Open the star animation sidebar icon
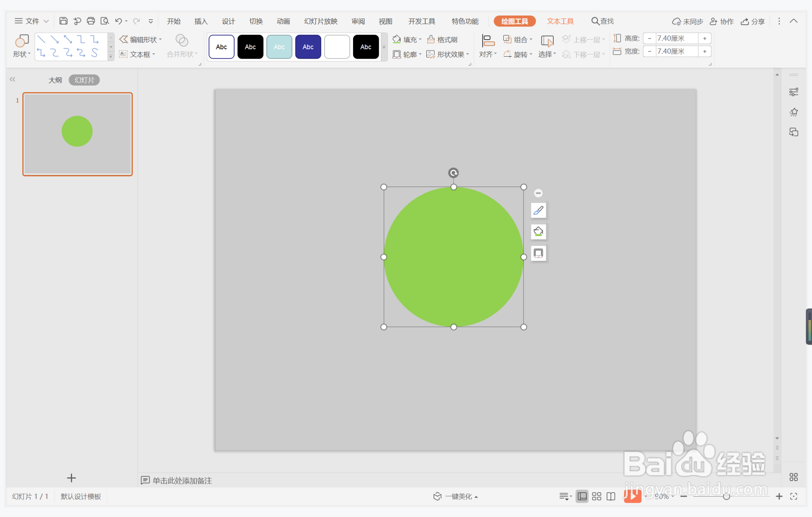This screenshot has width=812, height=517. (x=794, y=112)
